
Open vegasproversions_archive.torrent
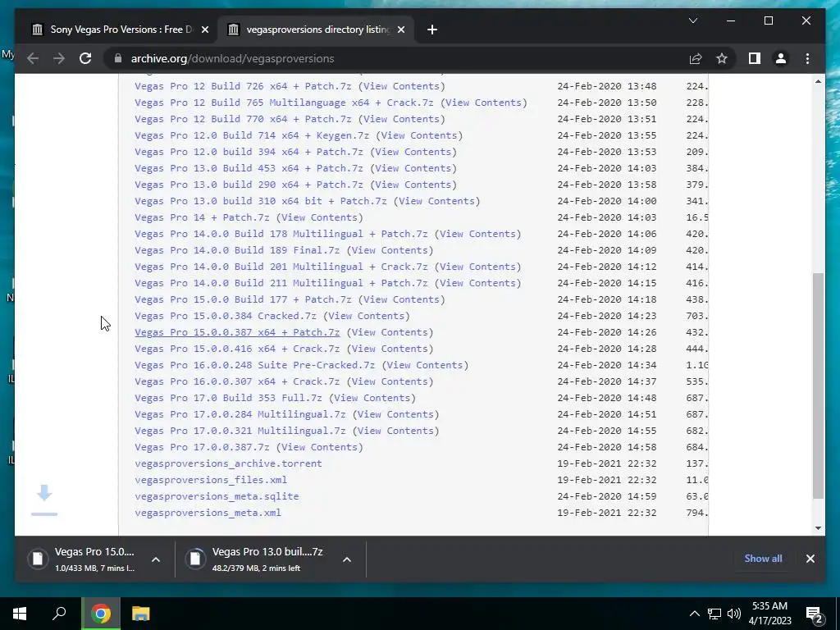coord(228,463)
